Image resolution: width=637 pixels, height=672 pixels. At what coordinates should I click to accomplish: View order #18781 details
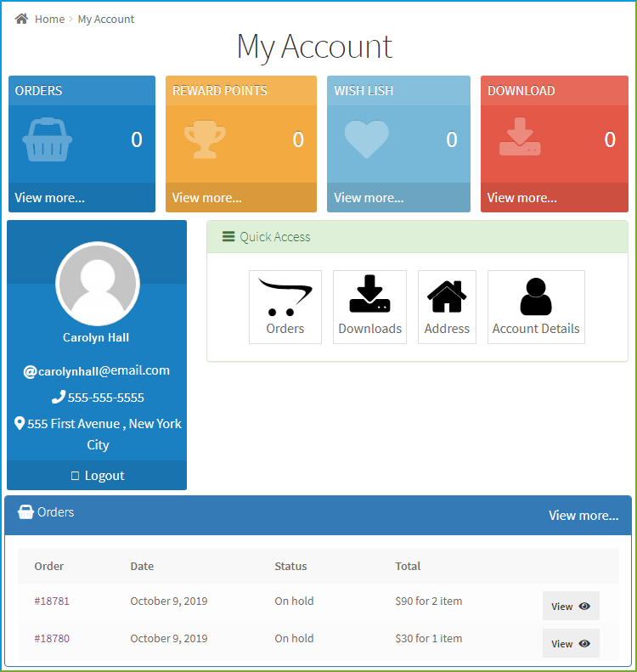coord(571,607)
